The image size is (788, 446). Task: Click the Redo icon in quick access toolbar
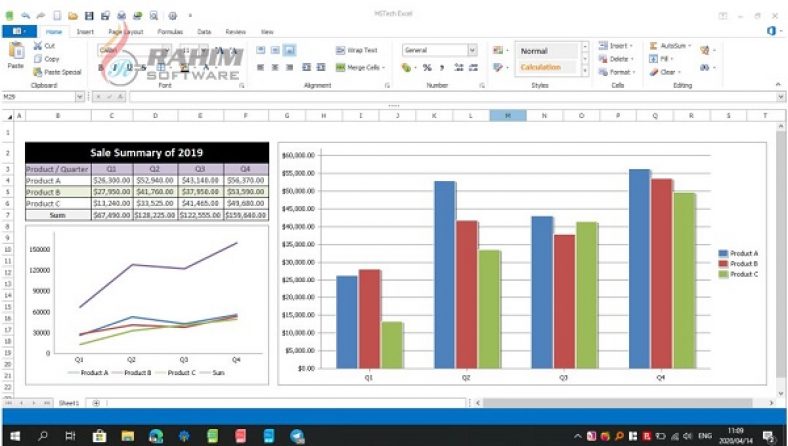click(x=41, y=16)
